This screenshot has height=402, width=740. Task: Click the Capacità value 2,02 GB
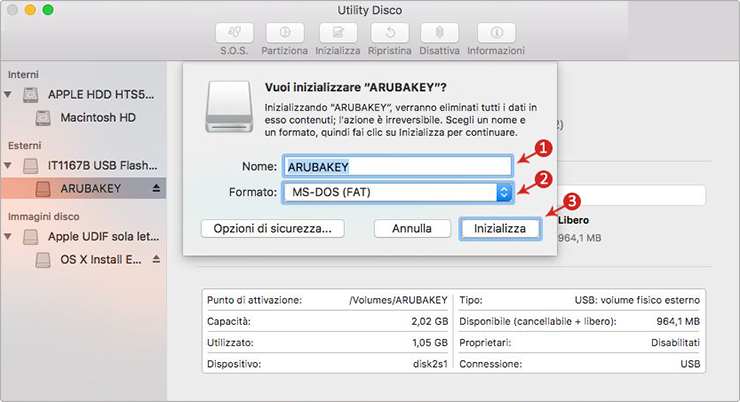(429, 321)
